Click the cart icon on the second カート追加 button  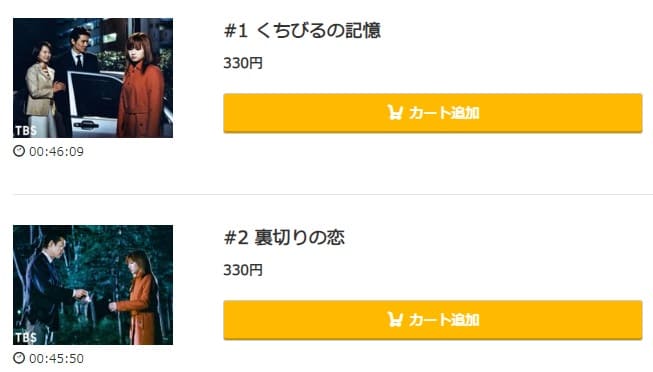[395, 320]
